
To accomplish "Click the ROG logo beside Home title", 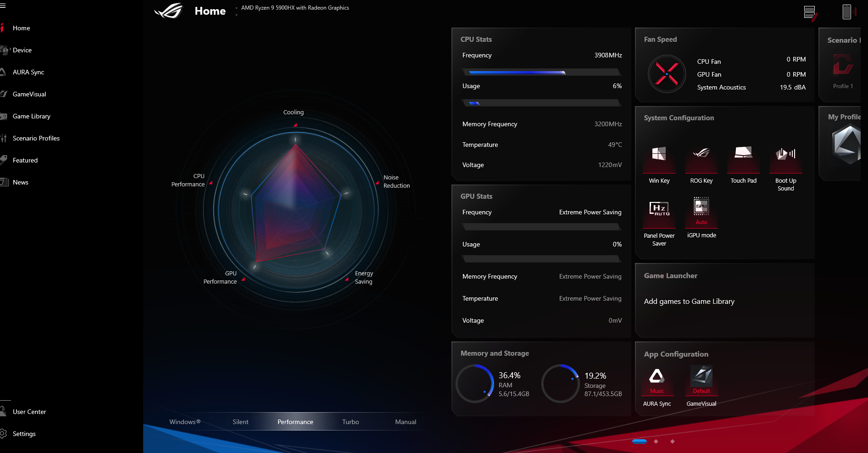I will click(x=168, y=11).
